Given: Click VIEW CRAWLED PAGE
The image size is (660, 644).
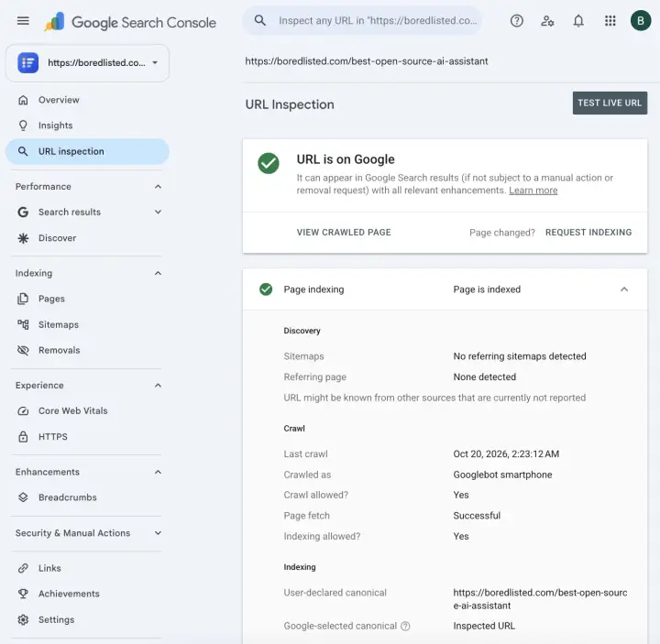Looking at the screenshot, I should 344,232.
